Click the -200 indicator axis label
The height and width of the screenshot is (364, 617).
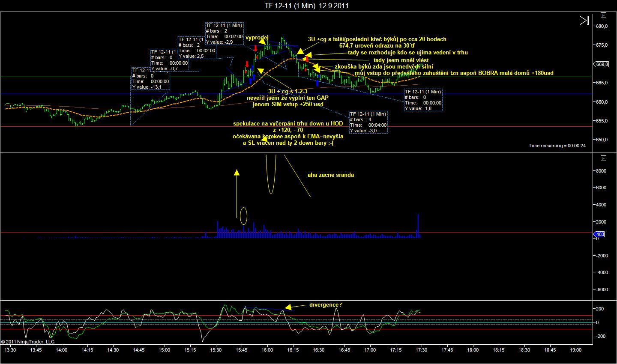[x=600, y=336]
